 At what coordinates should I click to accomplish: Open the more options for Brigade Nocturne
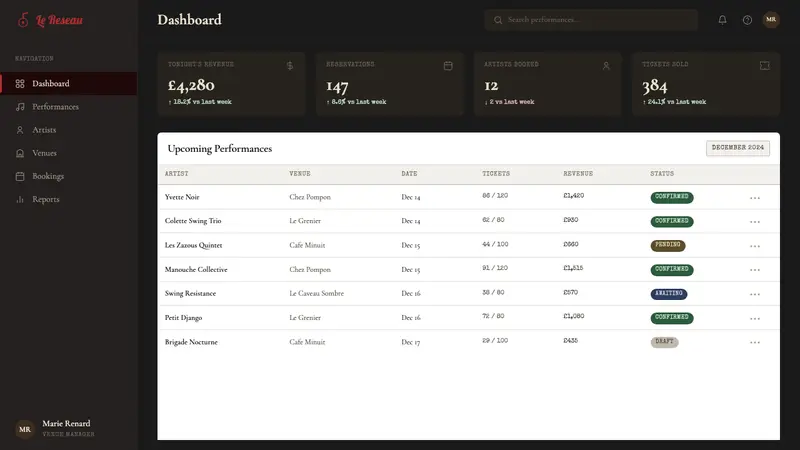point(755,342)
